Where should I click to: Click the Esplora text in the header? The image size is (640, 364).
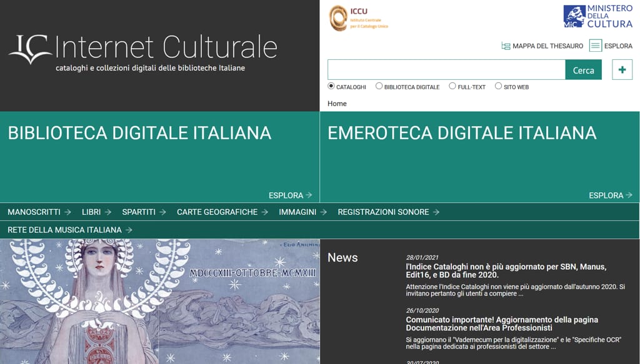(x=618, y=46)
